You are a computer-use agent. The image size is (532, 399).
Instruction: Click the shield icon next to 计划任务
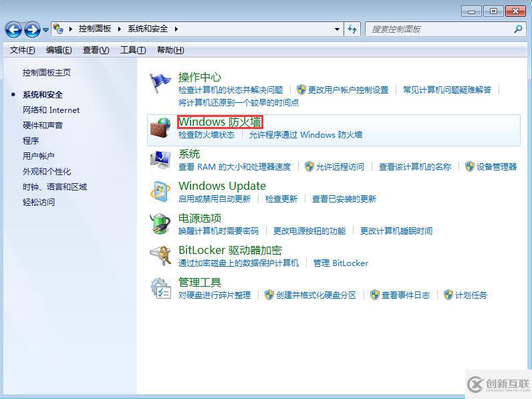pos(448,295)
